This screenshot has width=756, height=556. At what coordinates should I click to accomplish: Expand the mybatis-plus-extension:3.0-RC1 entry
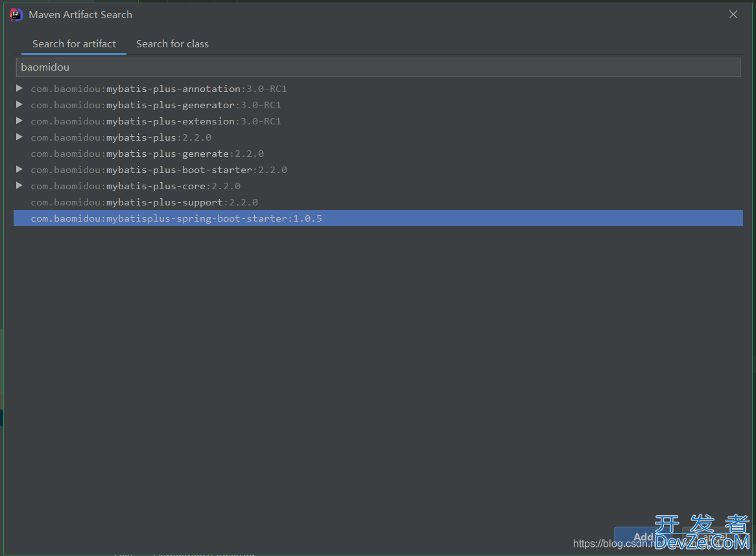[19, 121]
